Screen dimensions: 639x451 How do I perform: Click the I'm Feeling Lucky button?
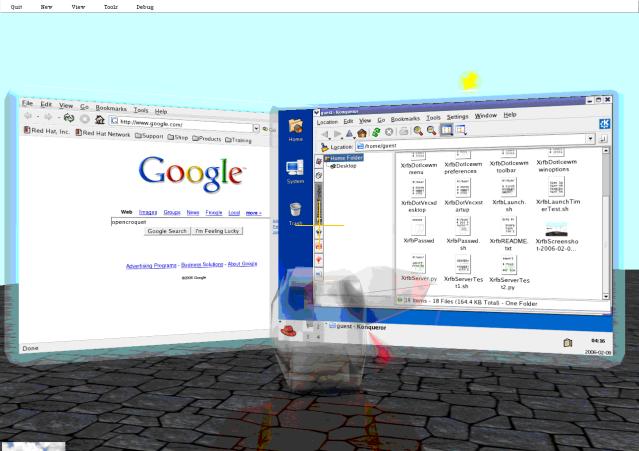coord(217,231)
